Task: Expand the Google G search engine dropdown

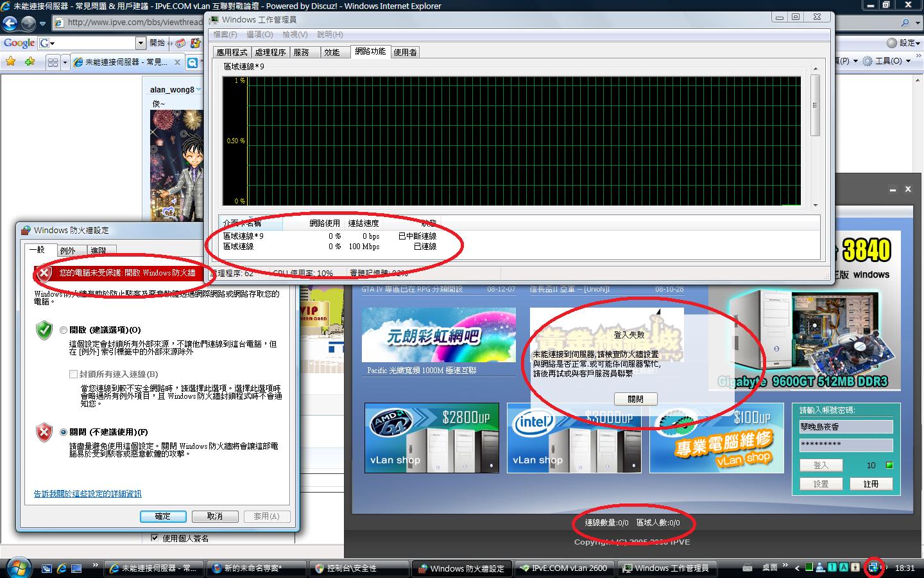Action: 52,43
